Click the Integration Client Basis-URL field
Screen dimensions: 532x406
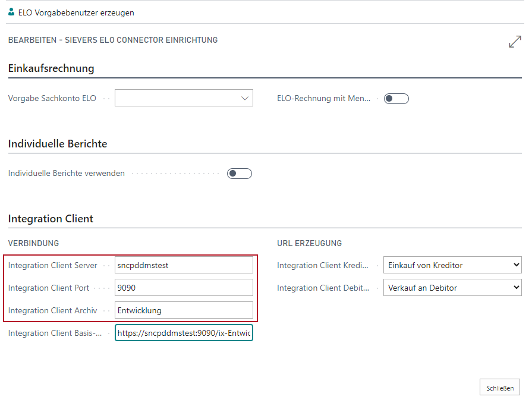[184, 333]
